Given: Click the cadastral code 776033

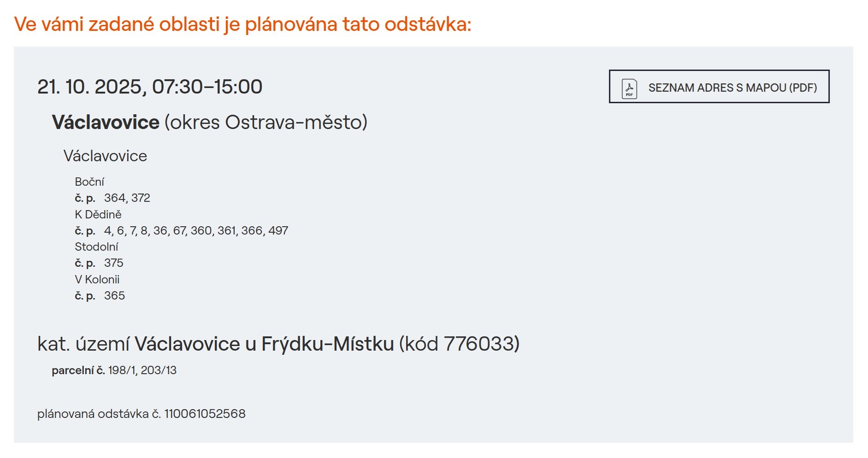Looking at the screenshot, I should pyautogui.click(x=479, y=344).
